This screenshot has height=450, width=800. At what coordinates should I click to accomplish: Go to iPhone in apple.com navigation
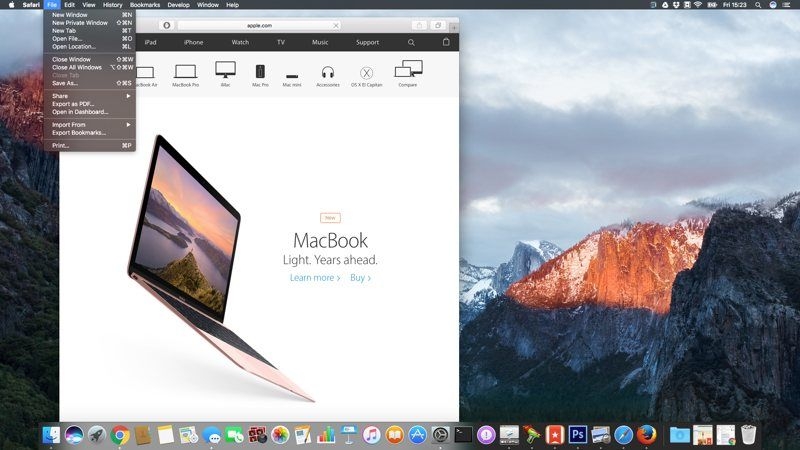[193, 42]
